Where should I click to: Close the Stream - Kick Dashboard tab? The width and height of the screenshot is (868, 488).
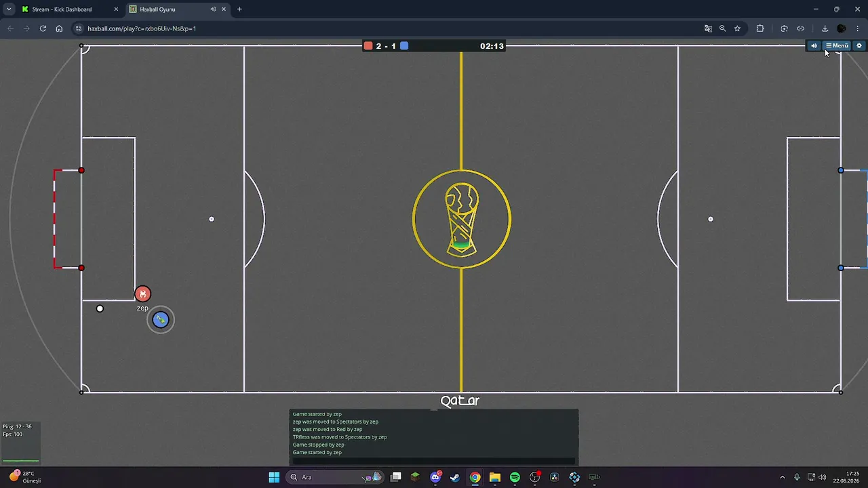(116, 9)
